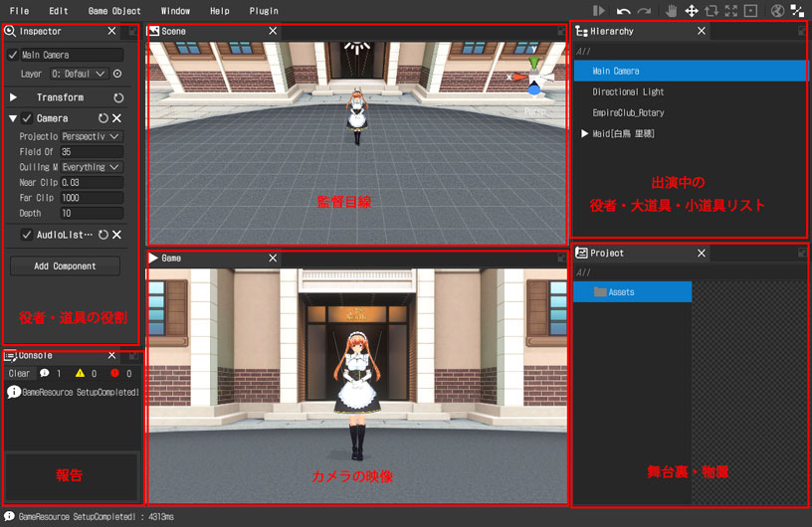Remove the AudioListener component with its X icon

click(x=116, y=235)
